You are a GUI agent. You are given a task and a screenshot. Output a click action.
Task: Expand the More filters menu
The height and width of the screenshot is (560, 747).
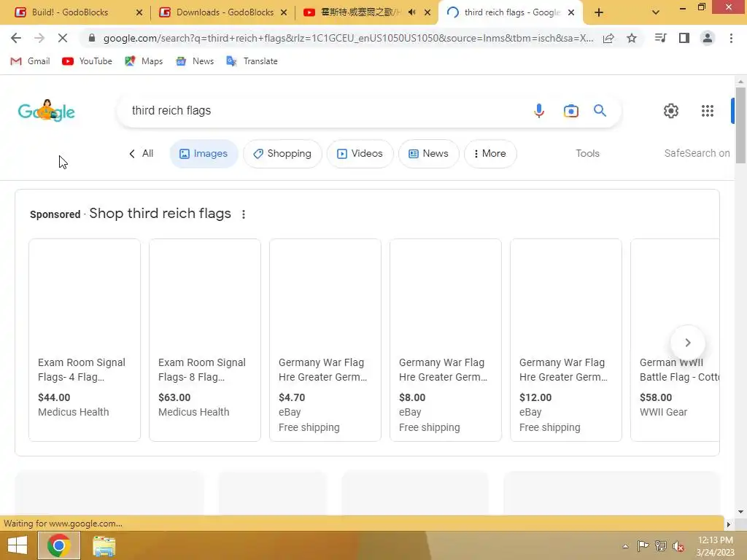[x=490, y=153]
